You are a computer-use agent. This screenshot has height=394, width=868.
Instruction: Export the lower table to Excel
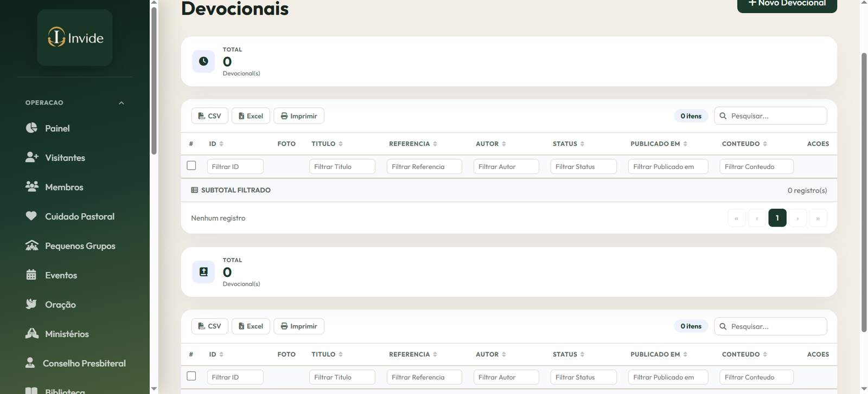point(251,326)
